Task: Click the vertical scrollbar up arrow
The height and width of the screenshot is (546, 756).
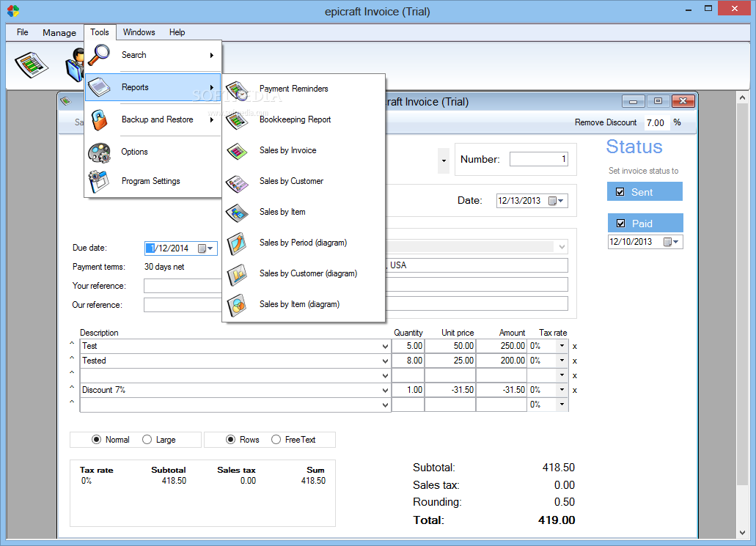Action: click(x=743, y=97)
